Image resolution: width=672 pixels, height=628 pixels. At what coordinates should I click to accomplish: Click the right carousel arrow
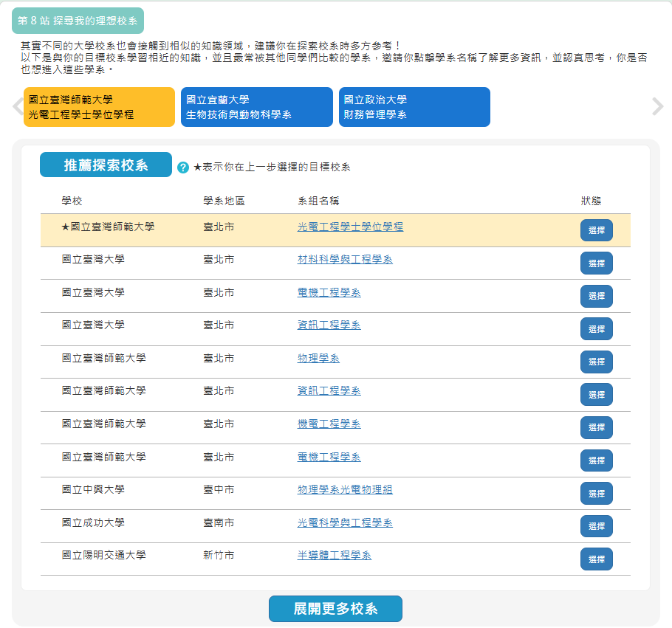pos(657,107)
